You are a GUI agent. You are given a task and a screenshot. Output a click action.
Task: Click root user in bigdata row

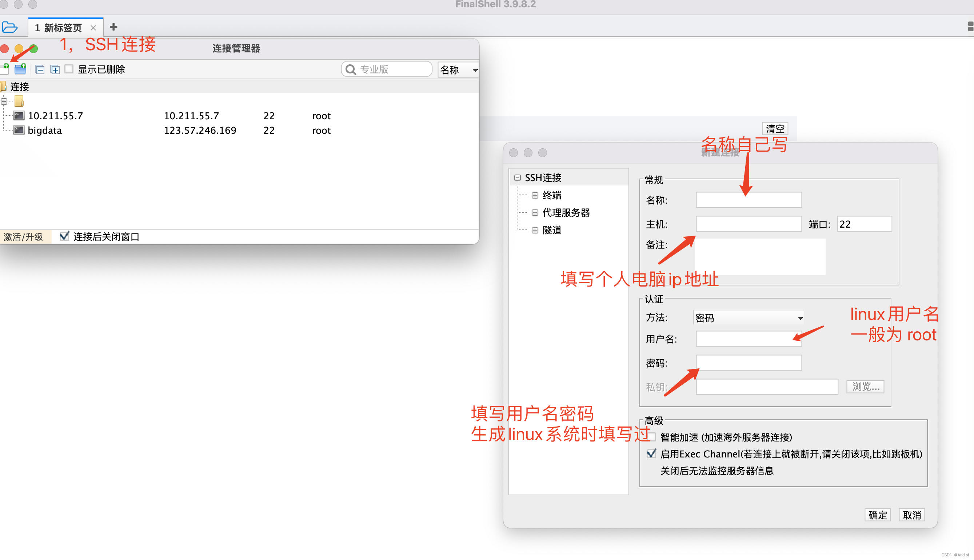tap(321, 131)
